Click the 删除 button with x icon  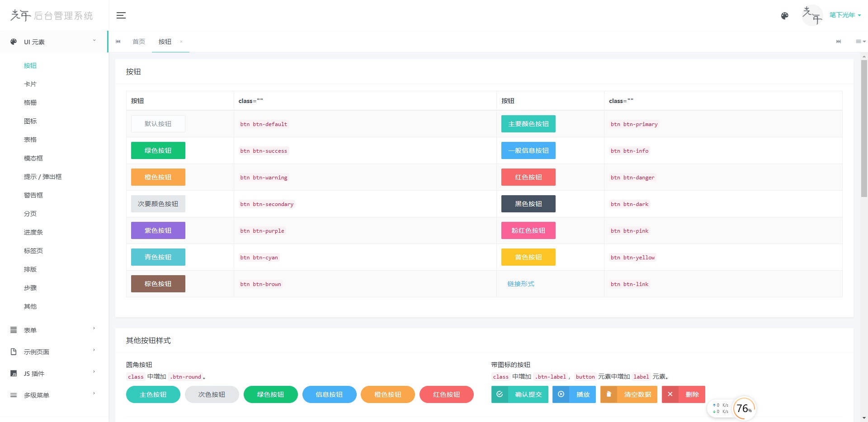(684, 394)
